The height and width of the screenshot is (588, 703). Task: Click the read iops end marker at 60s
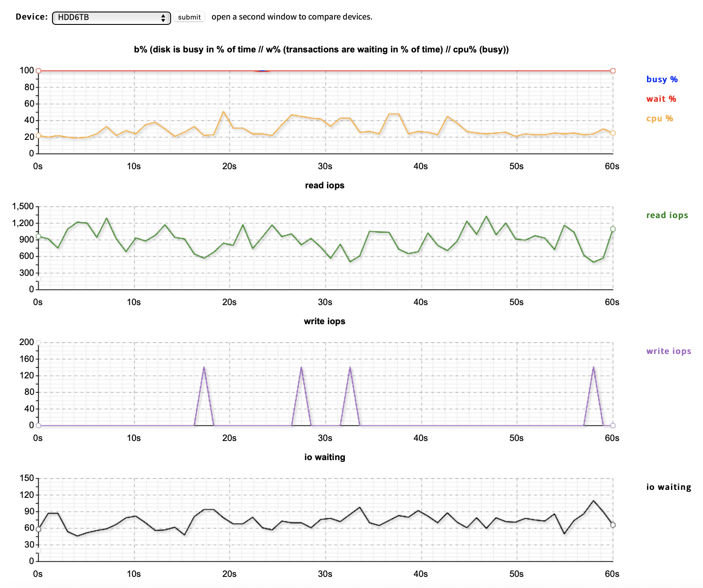point(613,229)
